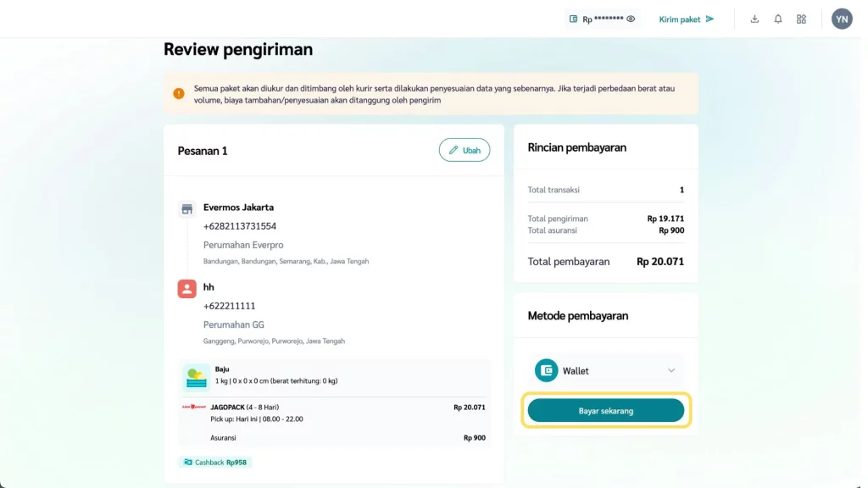Image resolution: width=868 pixels, height=488 pixels.
Task: Click the wallet icon beside balance
Action: tap(574, 19)
